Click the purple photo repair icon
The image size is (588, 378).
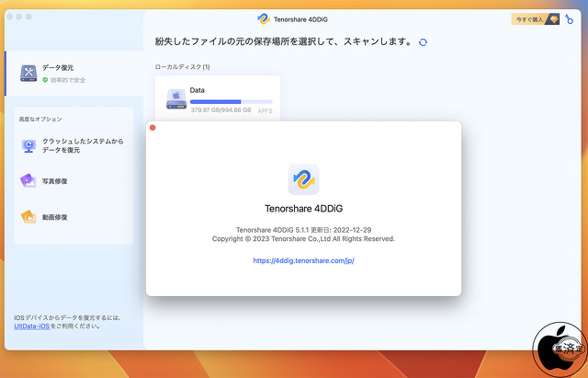click(x=28, y=181)
